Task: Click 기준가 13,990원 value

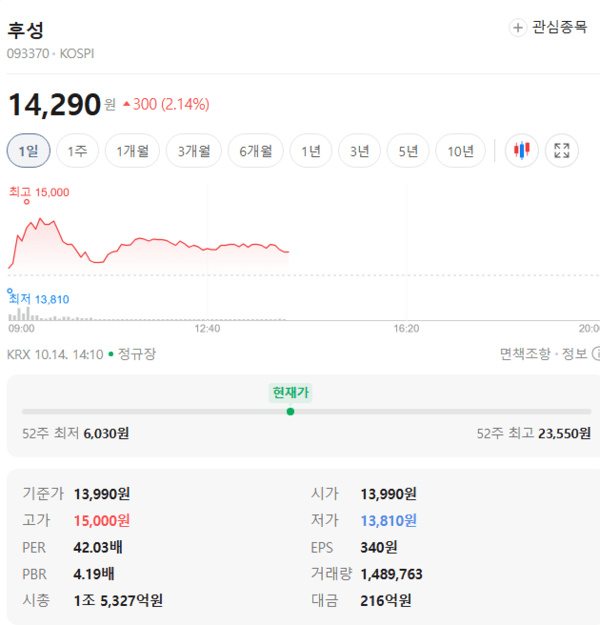Action: click(102, 494)
